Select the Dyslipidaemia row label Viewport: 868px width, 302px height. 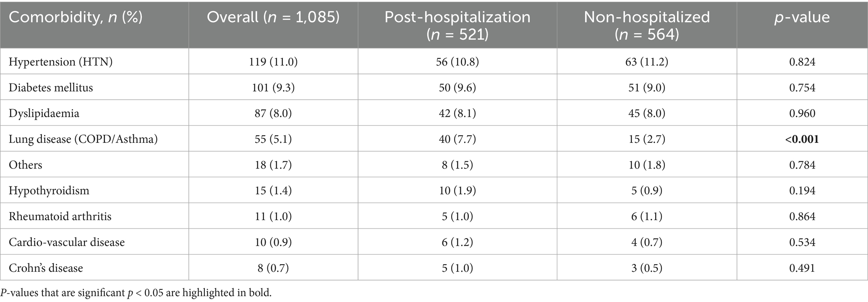pos(44,113)
